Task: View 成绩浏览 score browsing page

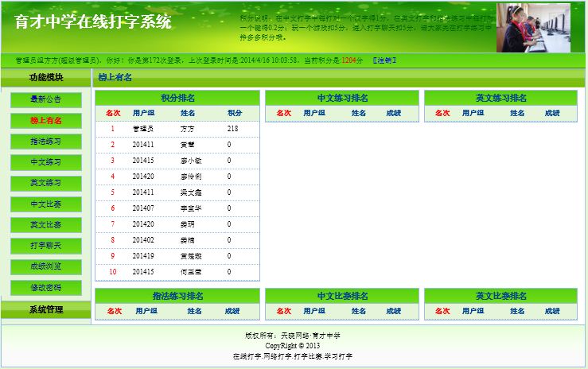Action: click(x=45, y=266)
